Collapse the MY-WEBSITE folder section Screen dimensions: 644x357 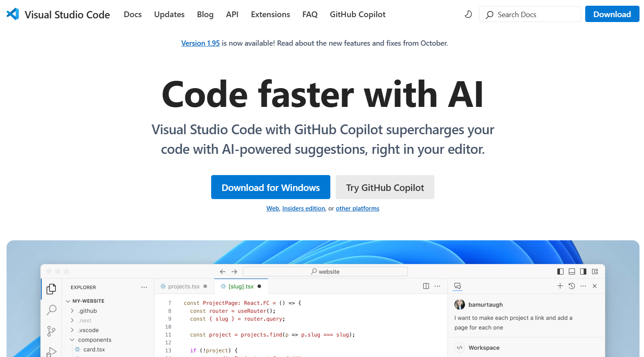pos(85,301)
